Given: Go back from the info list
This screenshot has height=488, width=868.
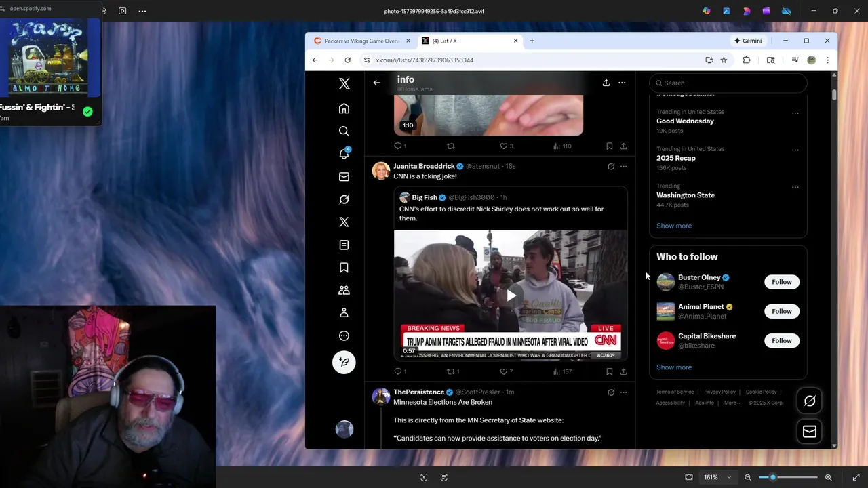Looking at the screenshot, I should click(x=376, y=83).
